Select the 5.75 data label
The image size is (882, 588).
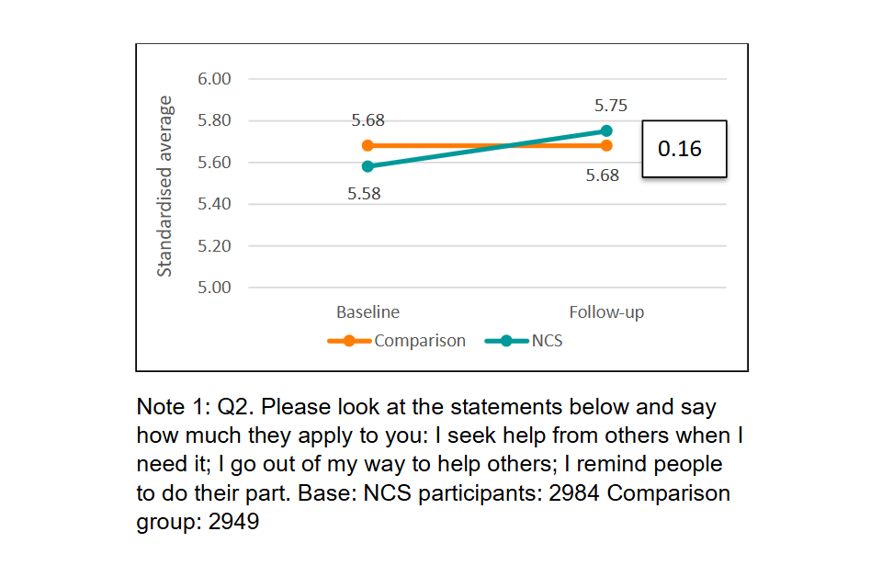[x=610, y=107]
